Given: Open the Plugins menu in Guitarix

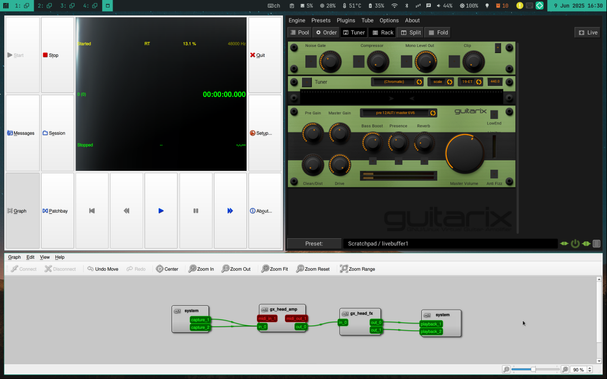Looking at the screenshot, I should tap(345, 21).
